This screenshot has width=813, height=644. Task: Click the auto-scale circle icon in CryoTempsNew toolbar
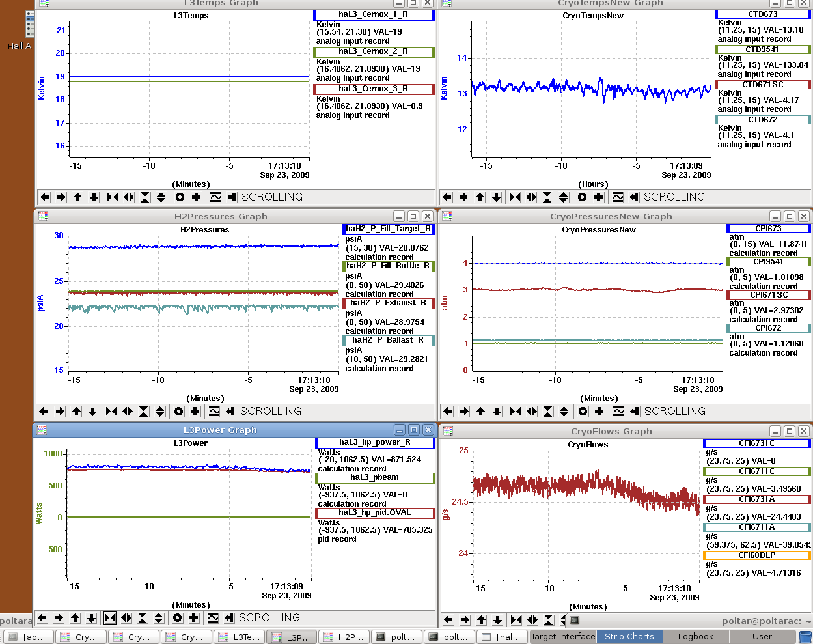[583, 197]
